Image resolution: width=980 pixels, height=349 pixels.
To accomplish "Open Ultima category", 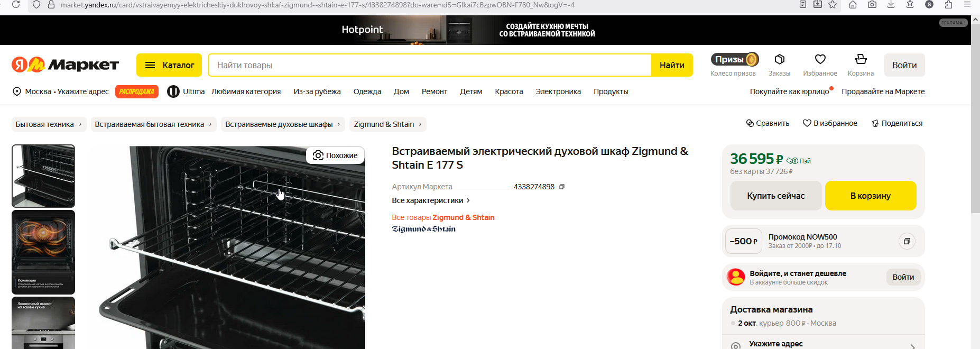I will point(186,91).
